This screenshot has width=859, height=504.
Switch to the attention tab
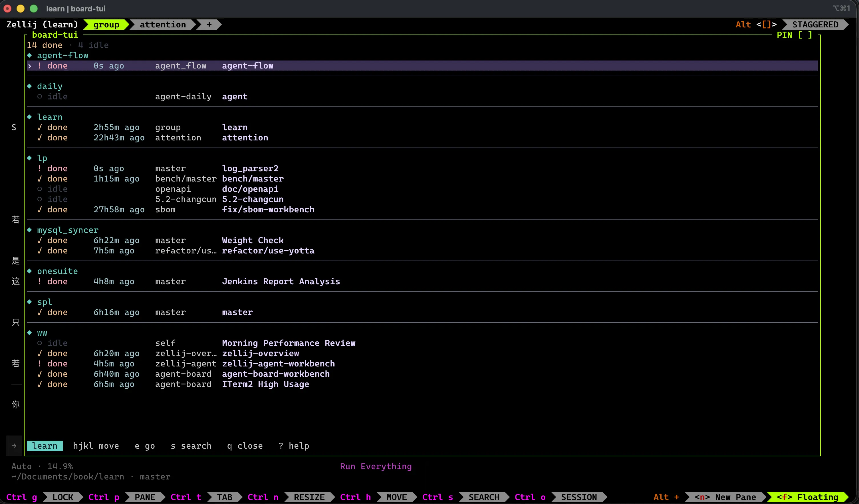click(x=163, y=25)
